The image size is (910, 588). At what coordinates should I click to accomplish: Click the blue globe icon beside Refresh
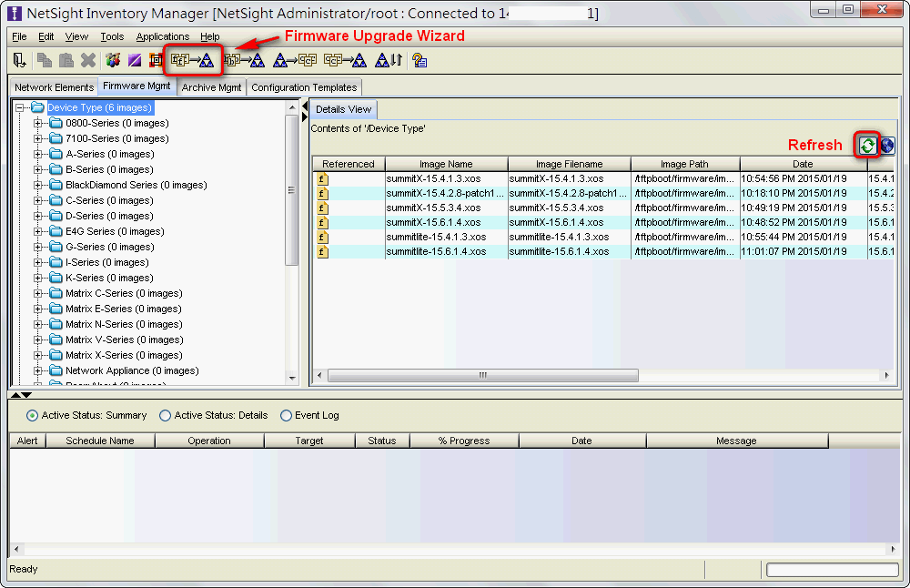click(886, 145)
